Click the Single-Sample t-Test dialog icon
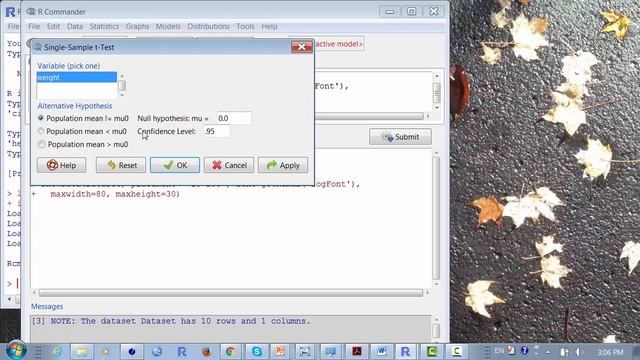The width and height of the screenshot is (640, 360). 38,47
